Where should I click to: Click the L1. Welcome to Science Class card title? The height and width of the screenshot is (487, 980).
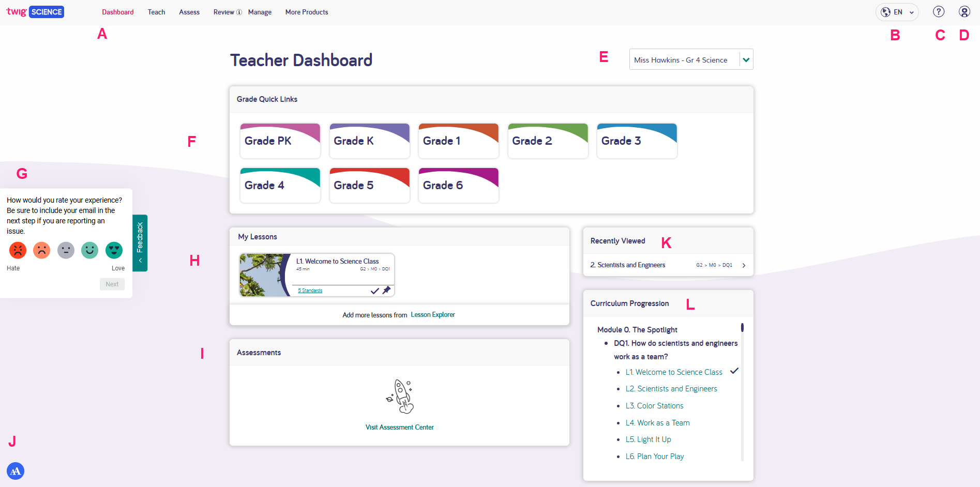click(337, 261)
